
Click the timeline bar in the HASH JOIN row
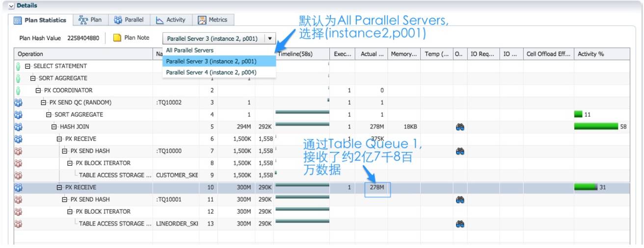[x=302, y=124]
